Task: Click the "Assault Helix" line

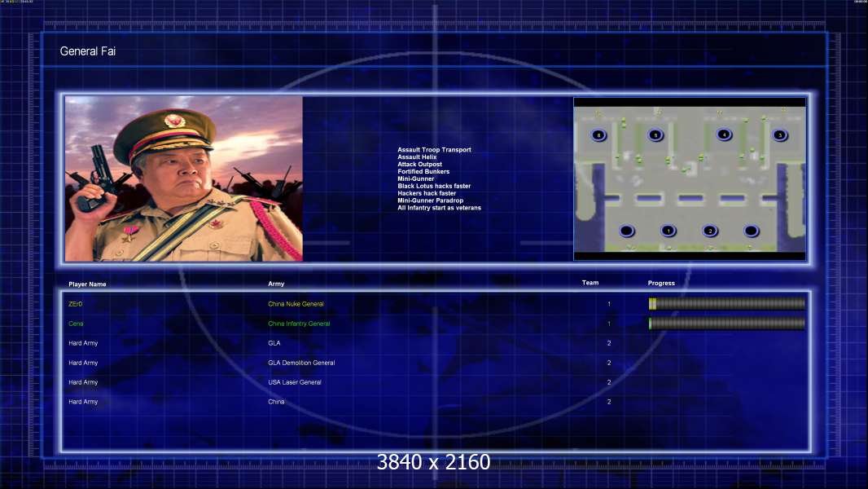Action: 417,156
